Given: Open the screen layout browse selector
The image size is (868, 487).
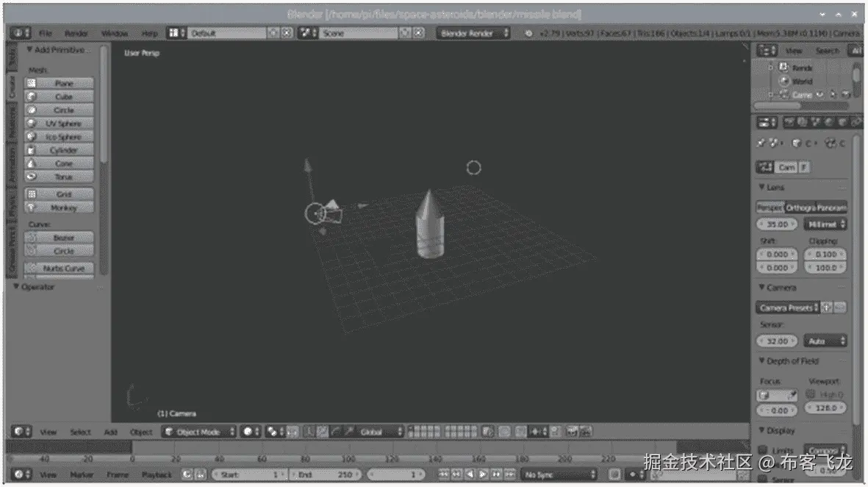Looking at the screenshot, I should (x=177, y=33).
